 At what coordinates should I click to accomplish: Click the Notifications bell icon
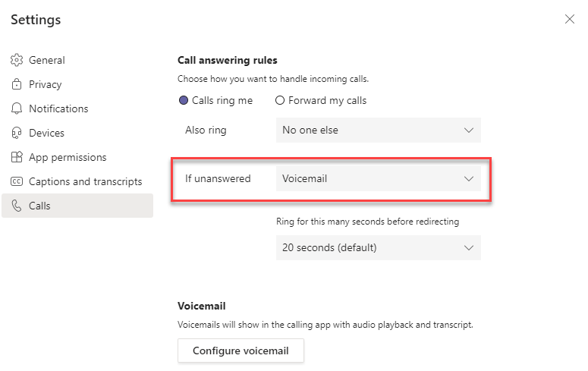coord(16,109)
